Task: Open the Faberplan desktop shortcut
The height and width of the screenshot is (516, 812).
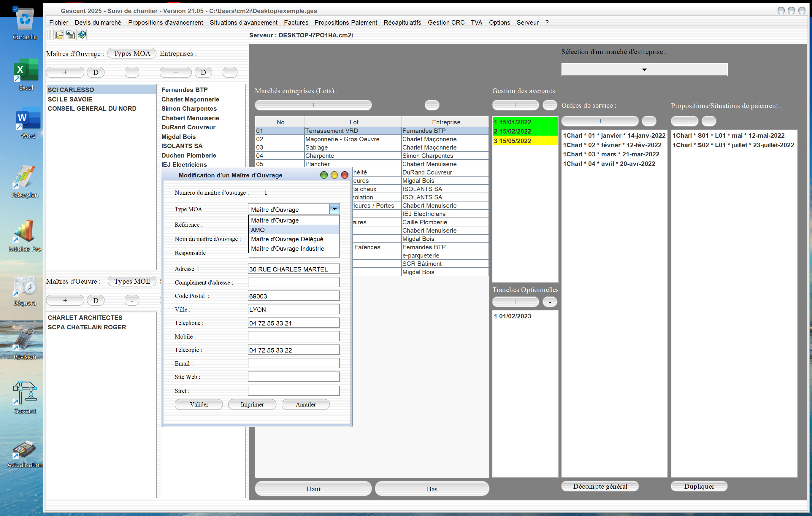Action: [x=25, y=181]
